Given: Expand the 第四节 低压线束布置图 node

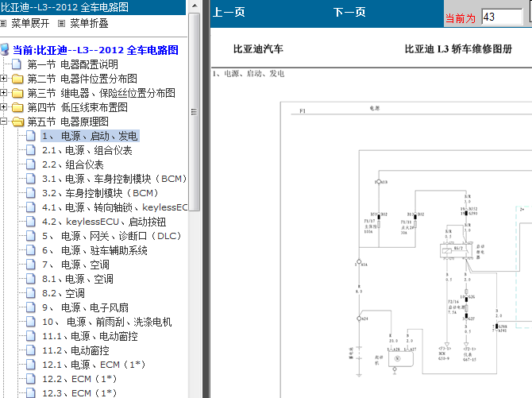Looking at the screenshot, I should [x=3, y=107].
